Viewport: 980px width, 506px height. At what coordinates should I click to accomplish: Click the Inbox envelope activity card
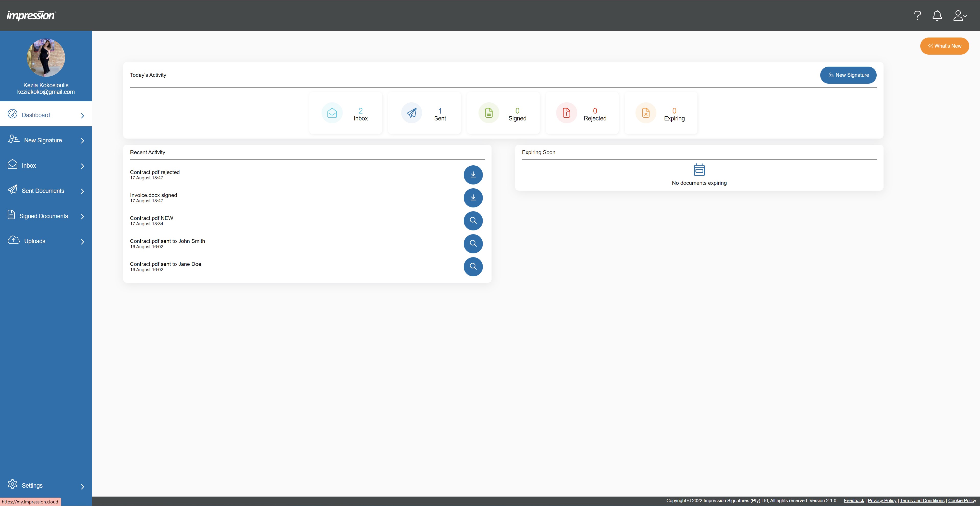tap(346, 113)
